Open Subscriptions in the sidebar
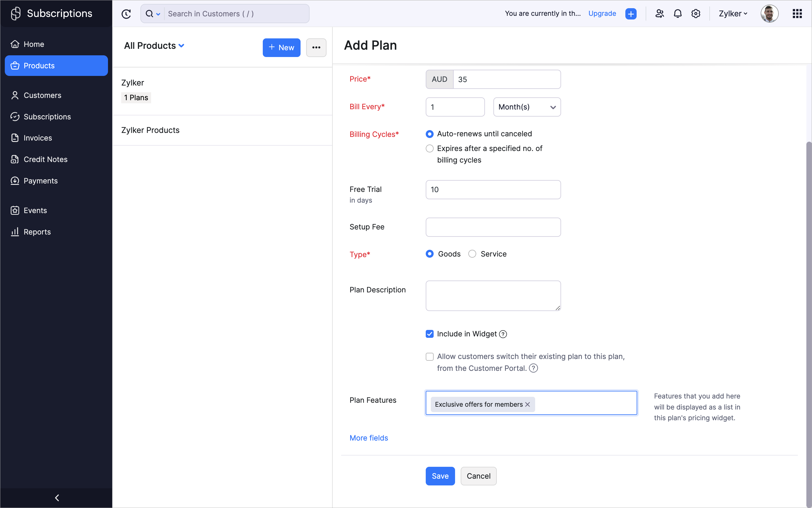 [x=56, y=117]
